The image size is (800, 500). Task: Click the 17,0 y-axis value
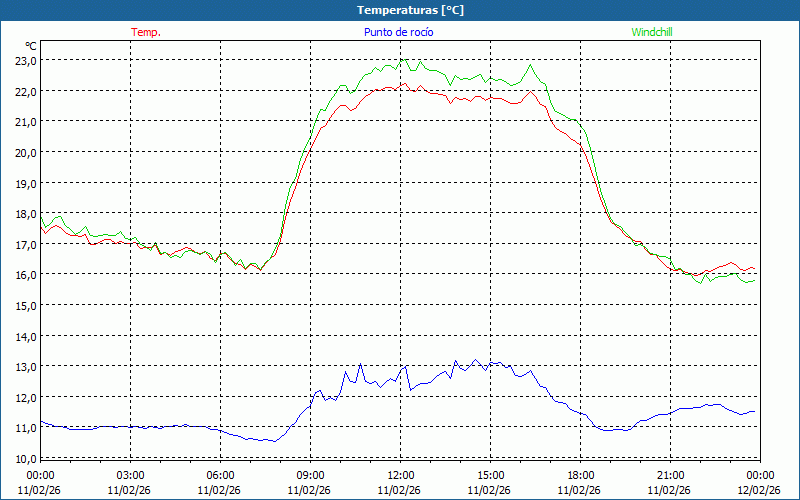click(25, 244)
